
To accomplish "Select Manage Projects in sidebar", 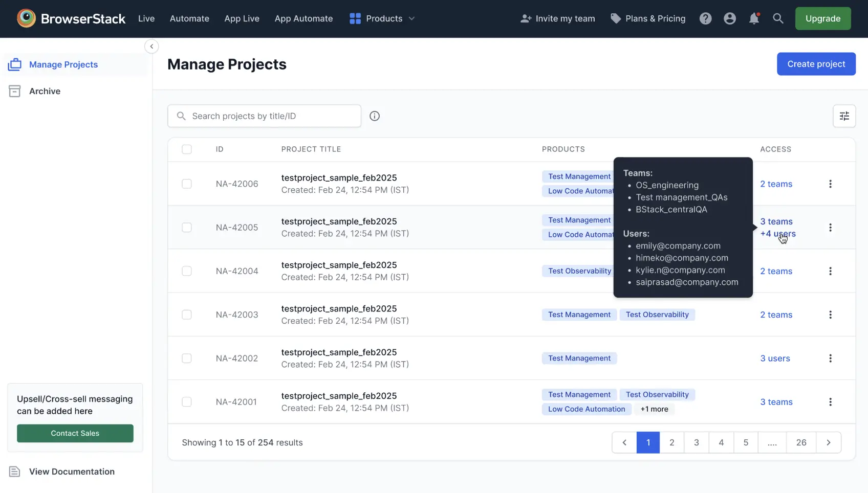I will click(76, 64).
